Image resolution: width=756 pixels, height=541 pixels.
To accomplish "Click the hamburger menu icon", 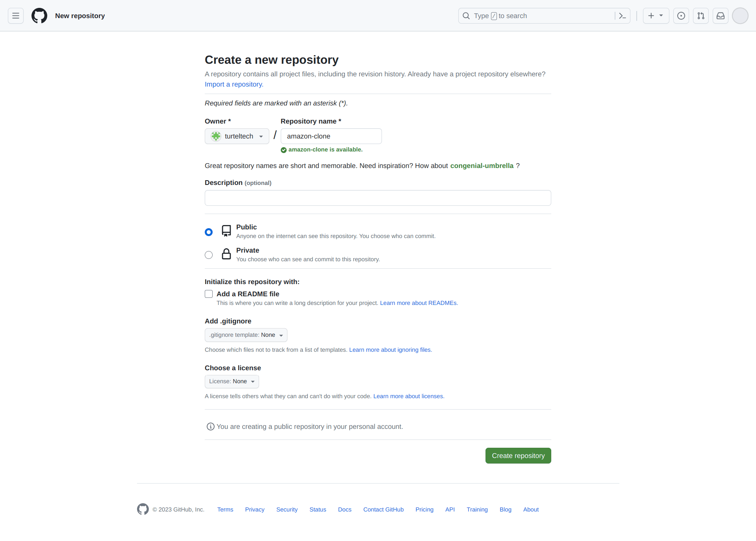I will 16,16.
